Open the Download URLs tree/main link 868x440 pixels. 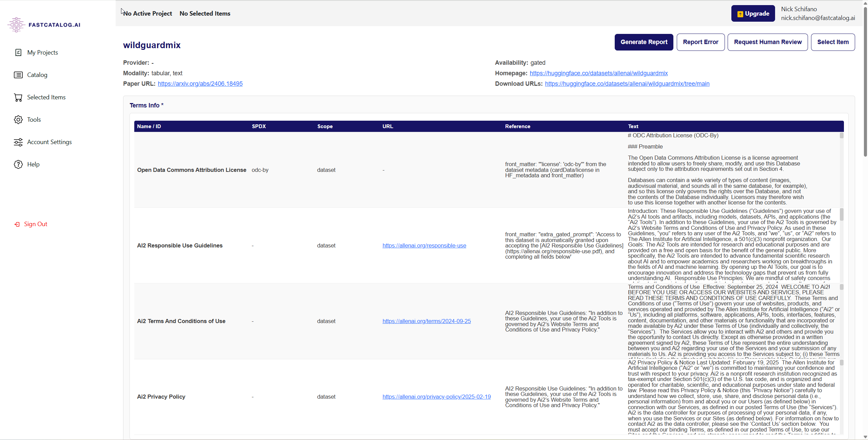[x=627, y=84]
